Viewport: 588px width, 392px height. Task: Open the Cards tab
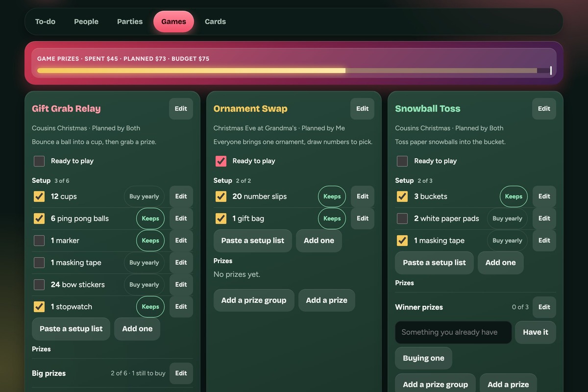215,22
